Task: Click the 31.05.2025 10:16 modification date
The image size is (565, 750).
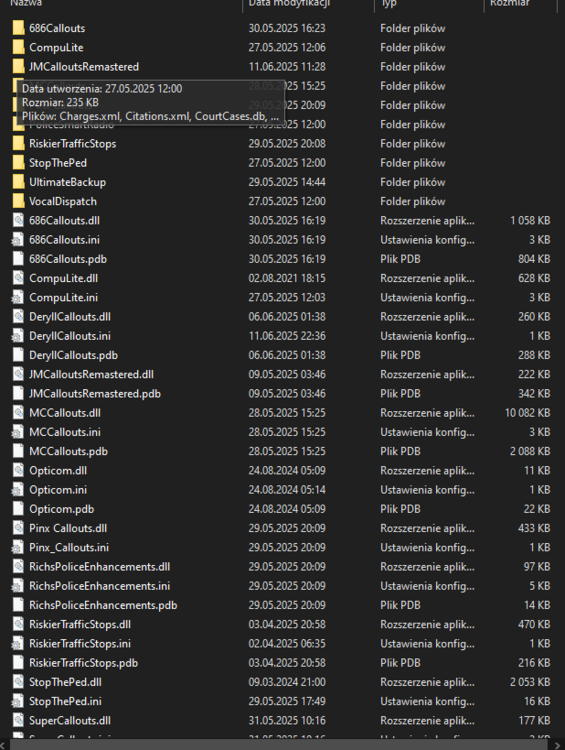Action: coord(287,720)
